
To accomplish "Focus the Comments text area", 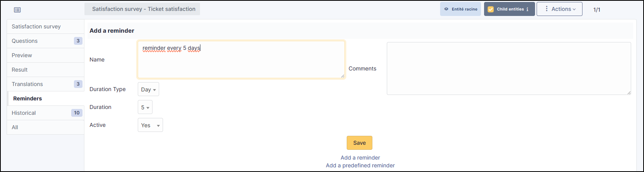I will pyautogui.click(x=509, y=68).
